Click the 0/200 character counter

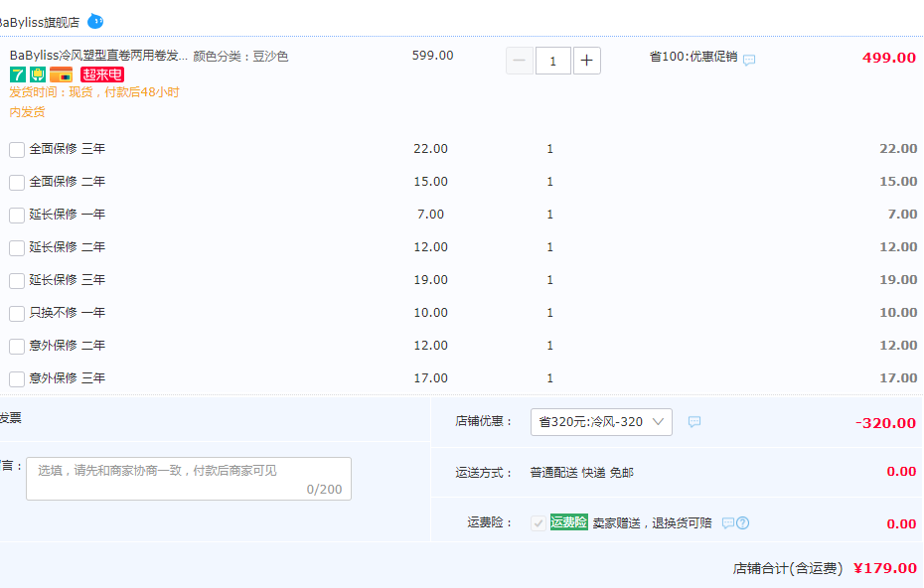point(324,489)
